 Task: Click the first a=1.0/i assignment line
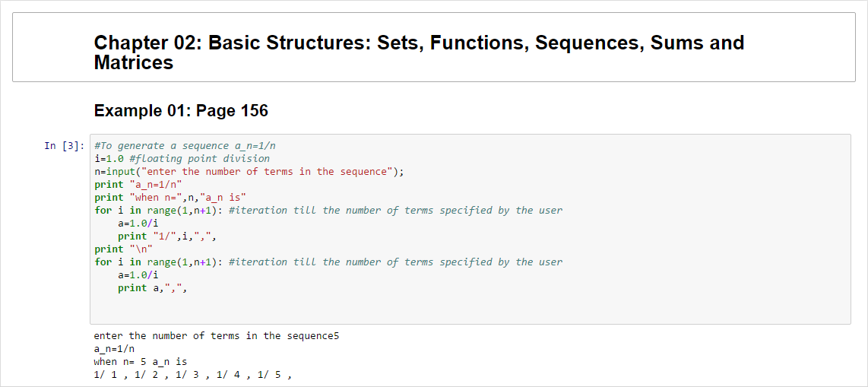138,224
